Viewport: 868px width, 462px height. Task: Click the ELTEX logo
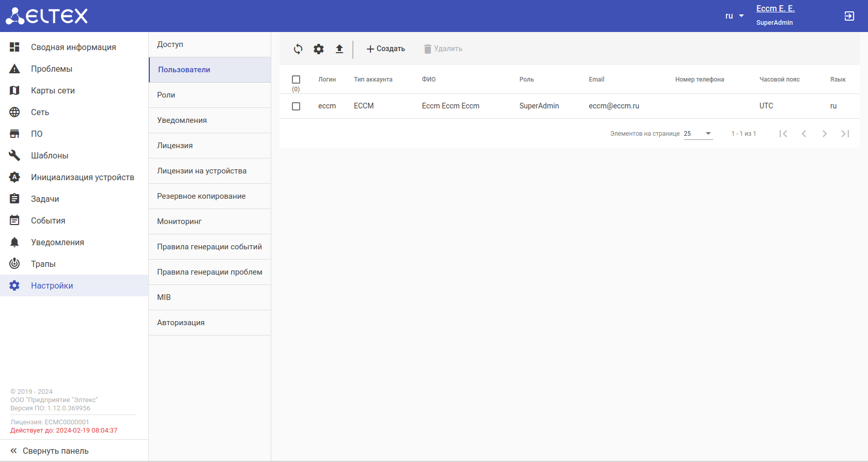point(47,16)
